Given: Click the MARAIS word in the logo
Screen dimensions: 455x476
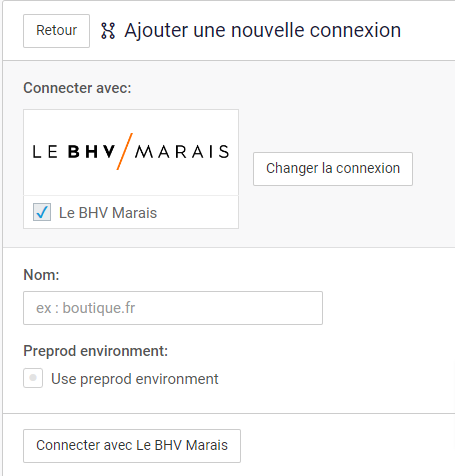Looking at the screenshot, I should point(182,152).
